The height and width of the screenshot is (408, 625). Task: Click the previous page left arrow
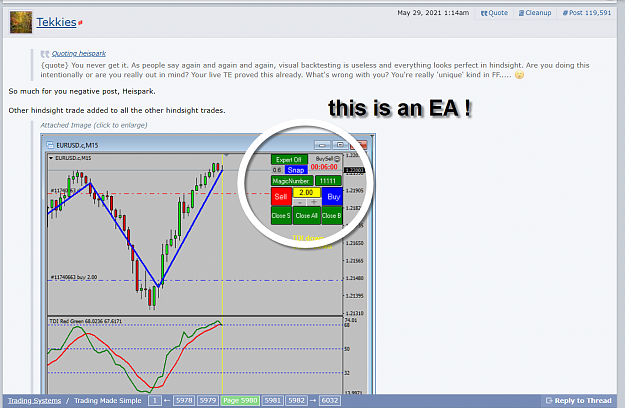click(x=167, y=400)
